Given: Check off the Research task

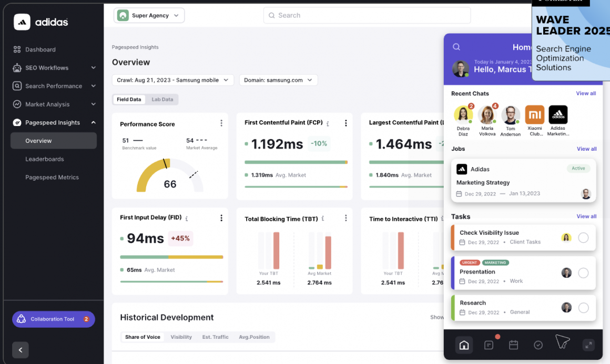Looking at the screenshot, I should 583,308.
